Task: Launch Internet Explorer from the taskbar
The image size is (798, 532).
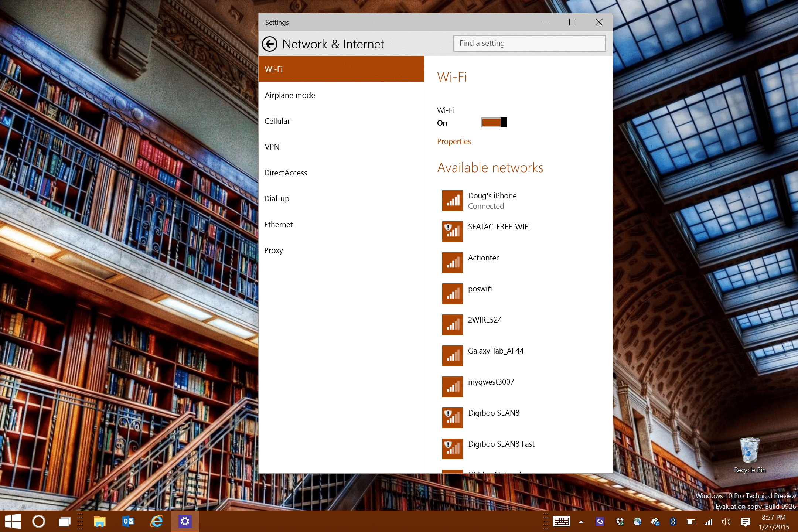Action: tap(157, 521)
